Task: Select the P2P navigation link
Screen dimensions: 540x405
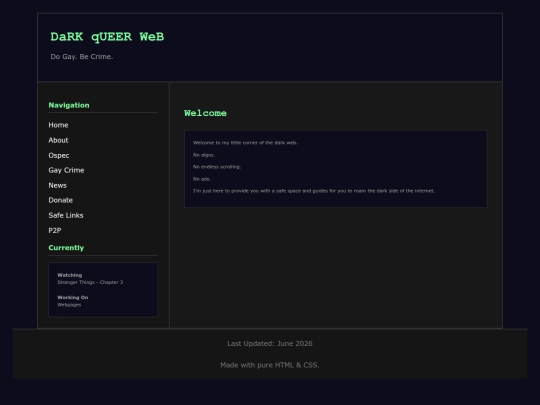Action: 55,230
